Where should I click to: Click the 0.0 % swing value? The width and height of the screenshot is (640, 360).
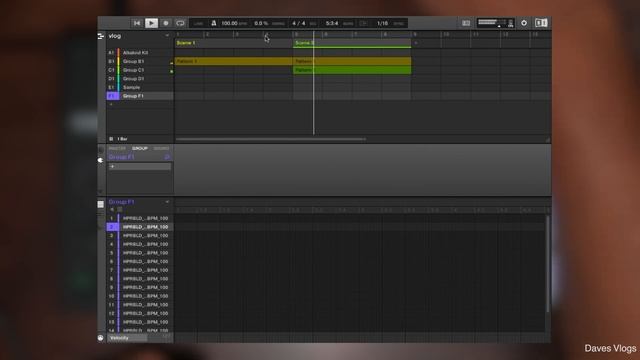pos(261,23)
